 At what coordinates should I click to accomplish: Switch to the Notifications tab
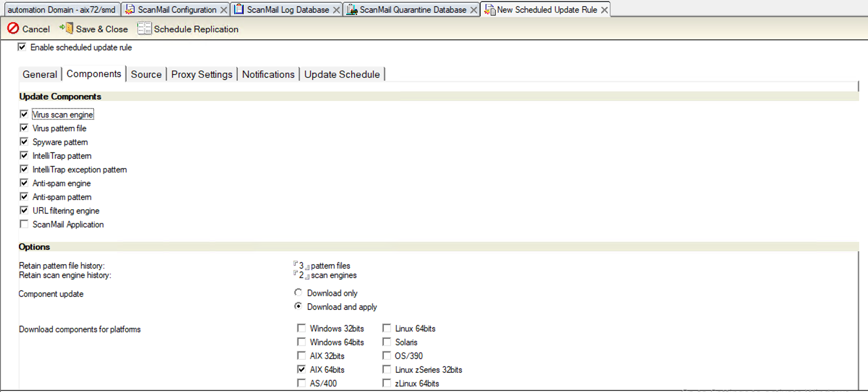point(268,74)
